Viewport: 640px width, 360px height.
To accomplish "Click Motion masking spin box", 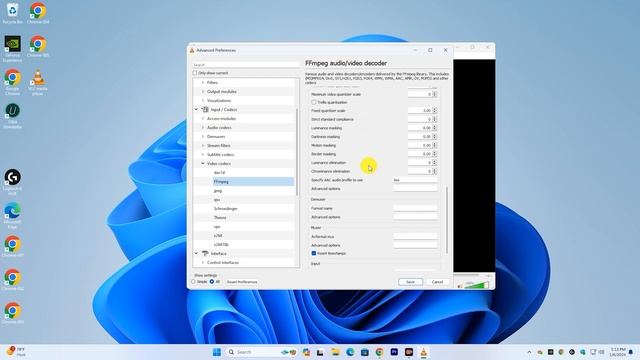I will click(x=422, y=145).
